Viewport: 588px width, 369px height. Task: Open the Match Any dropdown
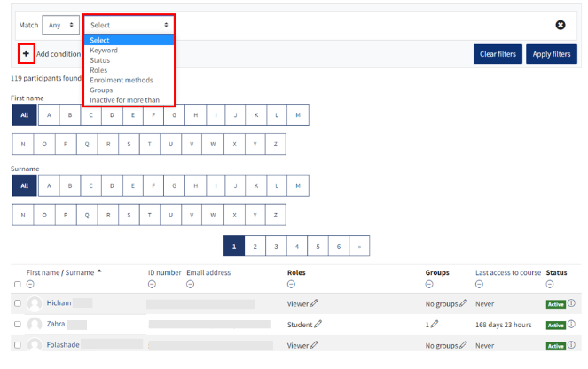click(60, 25)
